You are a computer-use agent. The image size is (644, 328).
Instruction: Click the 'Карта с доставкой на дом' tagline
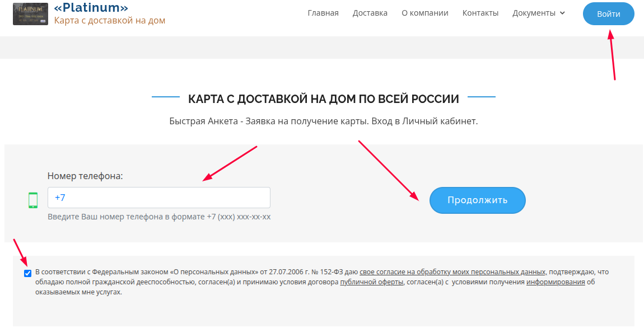coord(110,20)
